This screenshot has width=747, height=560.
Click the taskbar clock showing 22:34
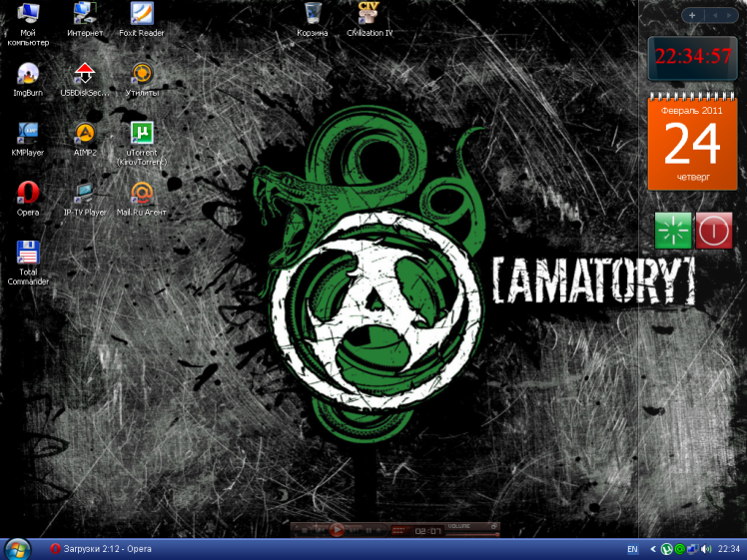pos(728,549)
